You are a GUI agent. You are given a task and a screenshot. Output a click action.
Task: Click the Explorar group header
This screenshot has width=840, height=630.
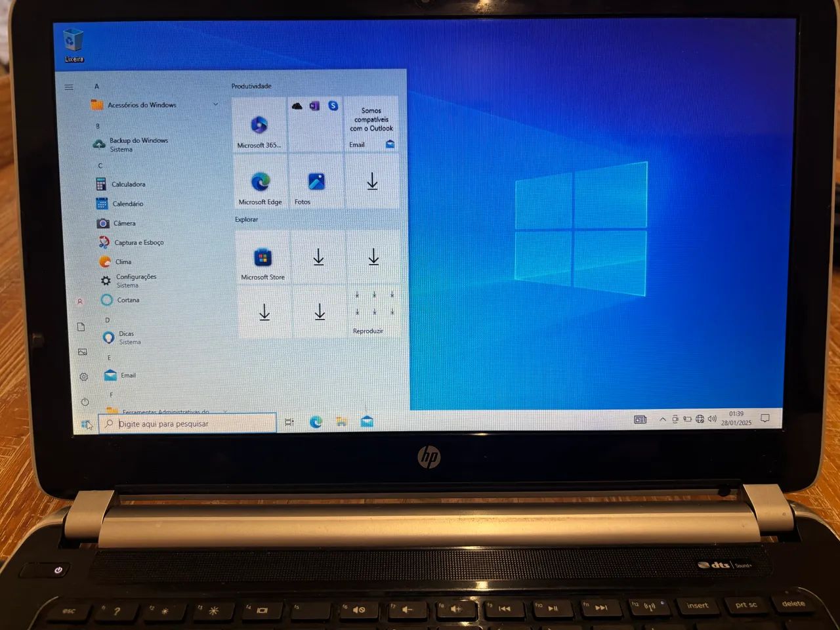(247, 219)
